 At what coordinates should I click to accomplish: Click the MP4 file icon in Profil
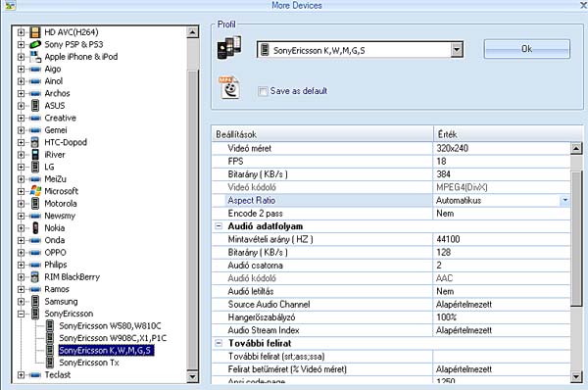click(229, 87)
